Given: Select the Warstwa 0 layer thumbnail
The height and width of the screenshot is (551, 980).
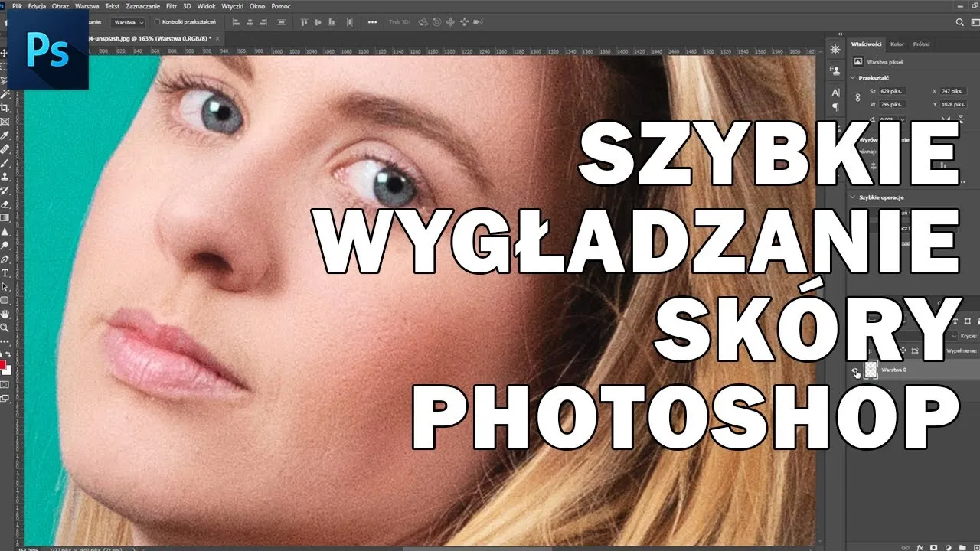Looking at the screenshot, I should pyautogui.click(x=871, y=370).
